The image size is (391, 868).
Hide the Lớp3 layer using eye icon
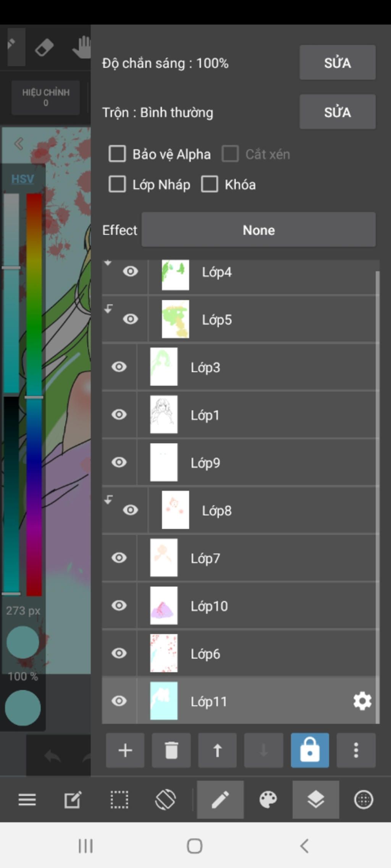(x=119, y=367)
